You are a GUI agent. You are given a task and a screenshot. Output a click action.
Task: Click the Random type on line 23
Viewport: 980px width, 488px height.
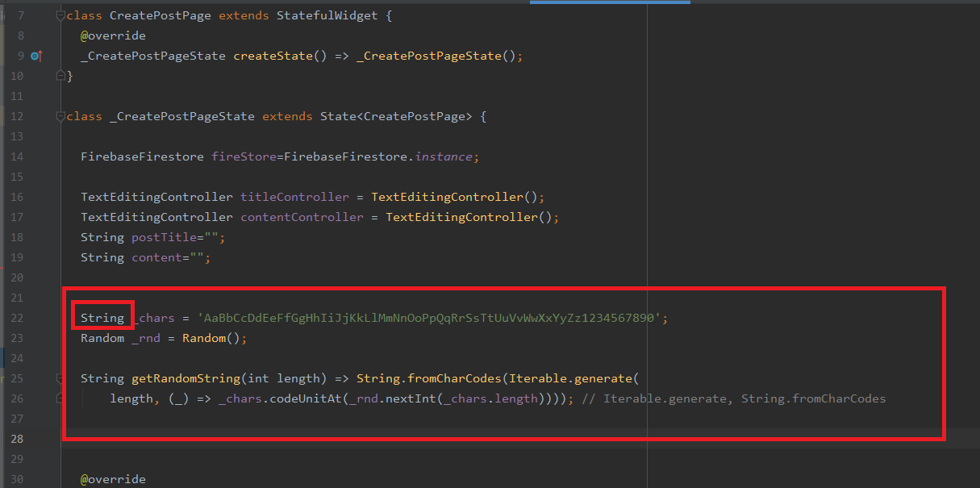click(x=102, y=338)
